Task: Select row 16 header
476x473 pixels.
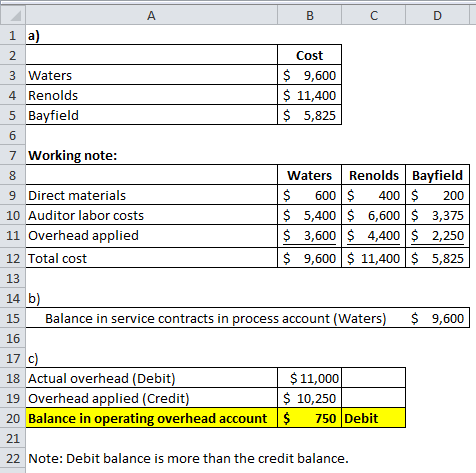Action: (13, 338)
